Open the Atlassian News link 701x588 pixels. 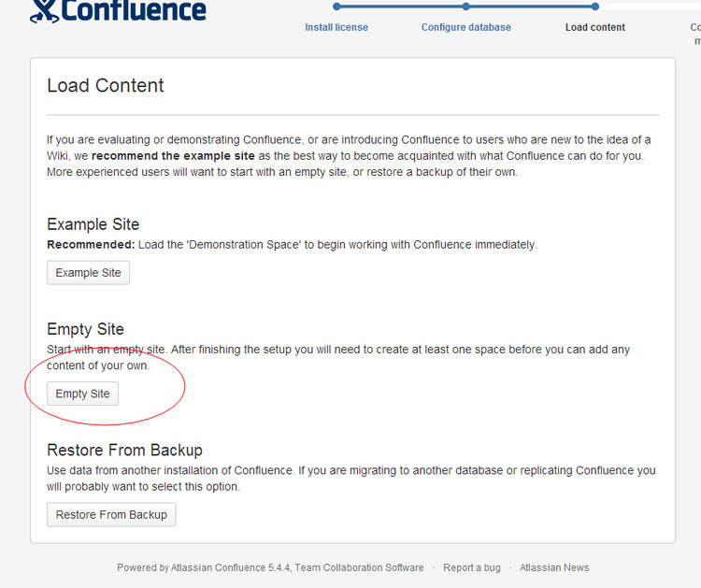tap(554, 567)
